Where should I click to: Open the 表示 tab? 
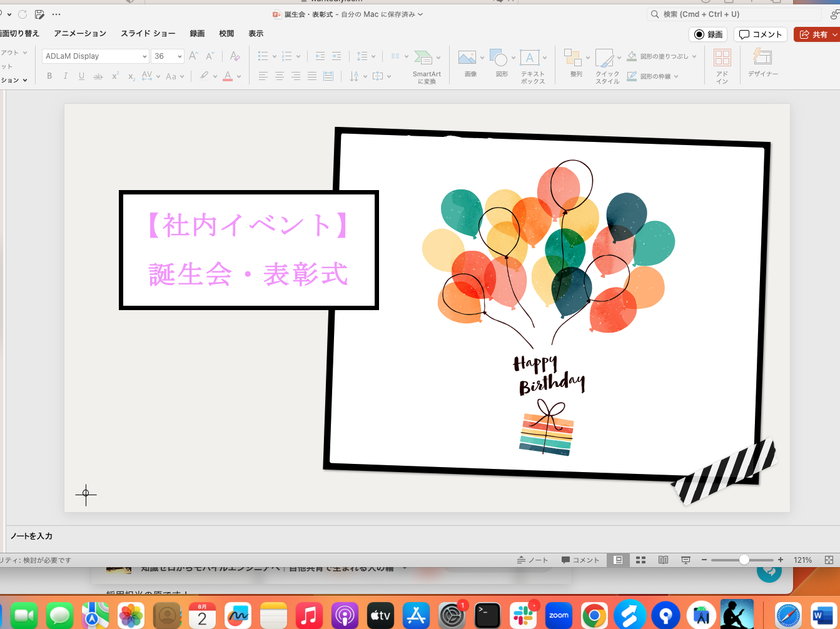(256, 33)
